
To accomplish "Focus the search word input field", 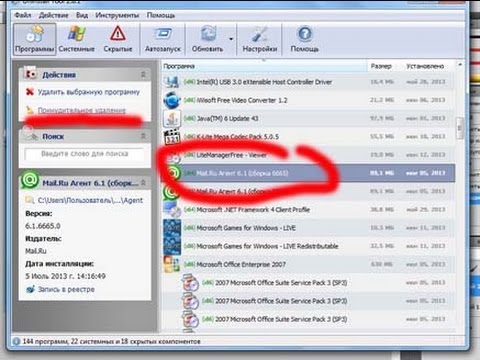I will [x=84, y=154].
